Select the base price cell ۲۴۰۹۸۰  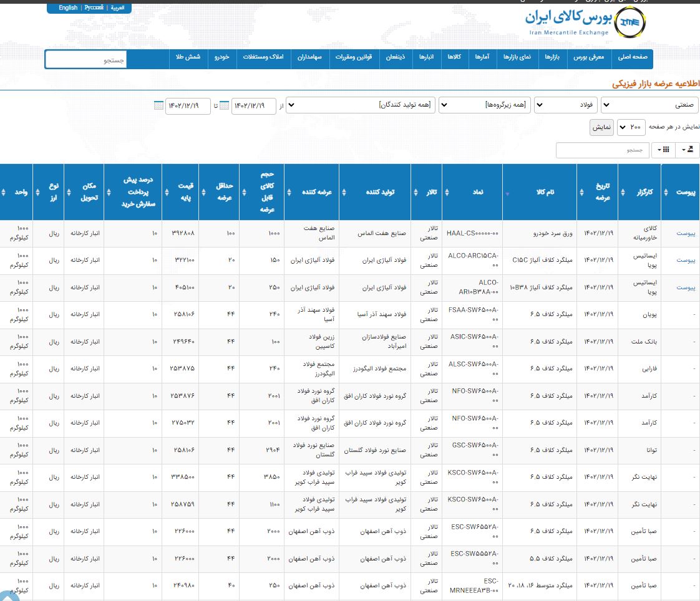[180, 585]
